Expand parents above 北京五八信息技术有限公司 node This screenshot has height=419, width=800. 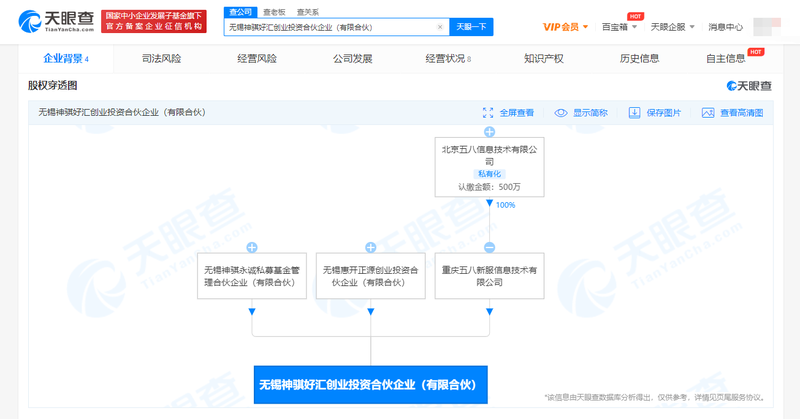click(489, 132)
